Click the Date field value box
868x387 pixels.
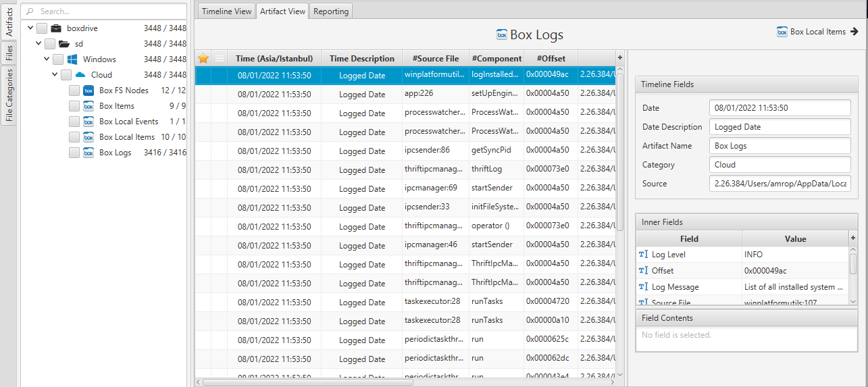tap(780, 108)
